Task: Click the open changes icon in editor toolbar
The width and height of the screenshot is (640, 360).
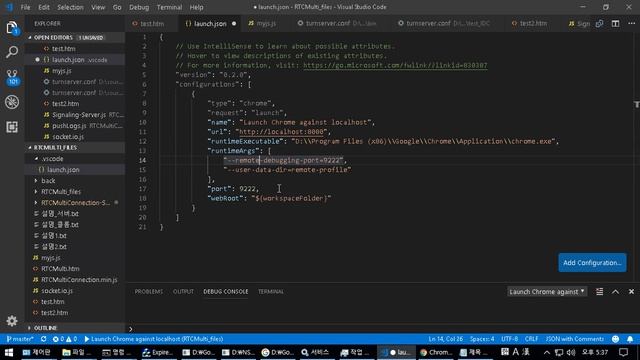Action: [x=599, y=24]
